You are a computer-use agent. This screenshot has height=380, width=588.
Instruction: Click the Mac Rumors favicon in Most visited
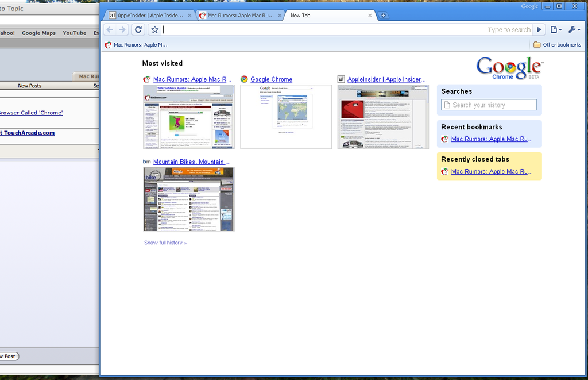[146, 79]
